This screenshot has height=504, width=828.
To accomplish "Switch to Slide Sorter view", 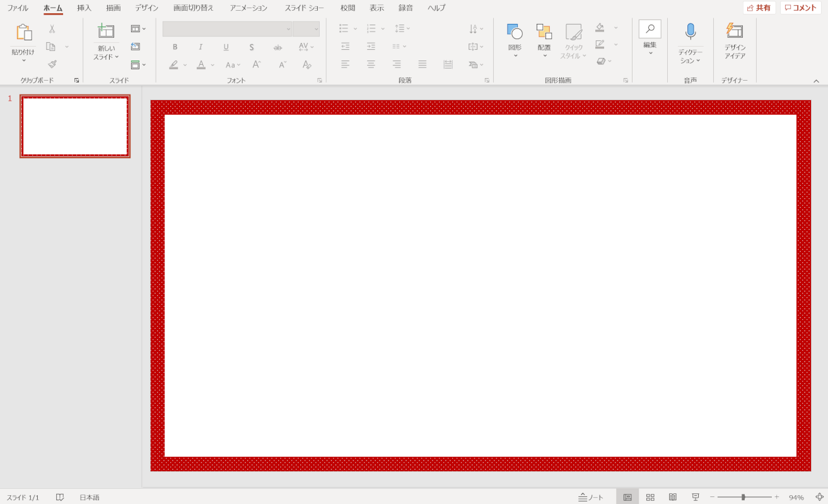I will click(x=650, y=497).
